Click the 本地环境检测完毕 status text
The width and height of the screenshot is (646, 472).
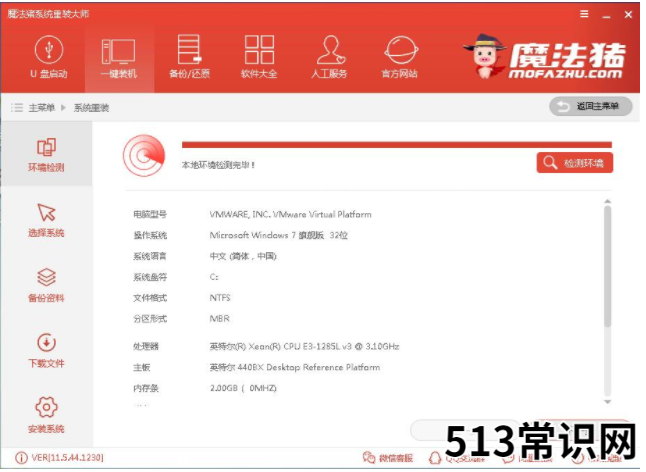click(x=218, y=165)
